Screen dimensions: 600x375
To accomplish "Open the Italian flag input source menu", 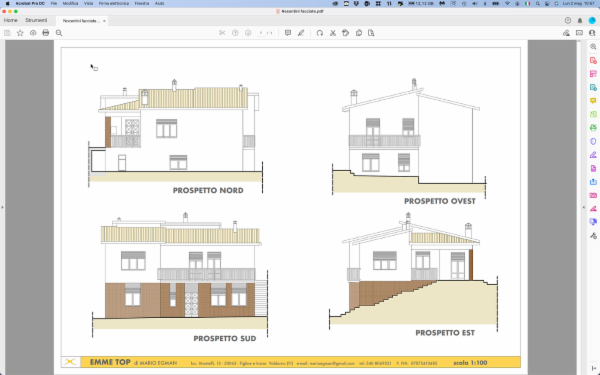I will click(528, 3).
